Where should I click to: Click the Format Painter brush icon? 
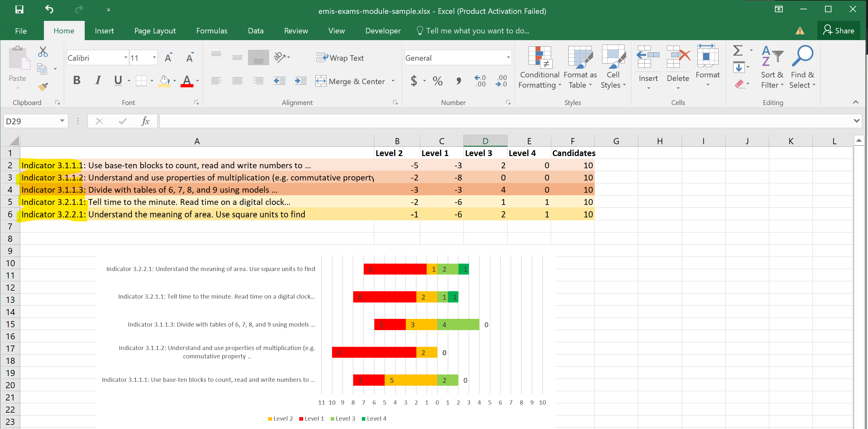click(43, 87)
